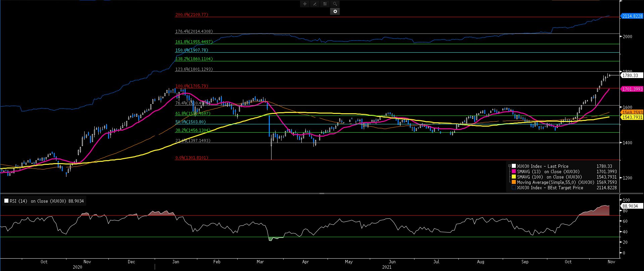Click 'Nov' at right end of time axis

pyautogui.click(x=611, y=262)
